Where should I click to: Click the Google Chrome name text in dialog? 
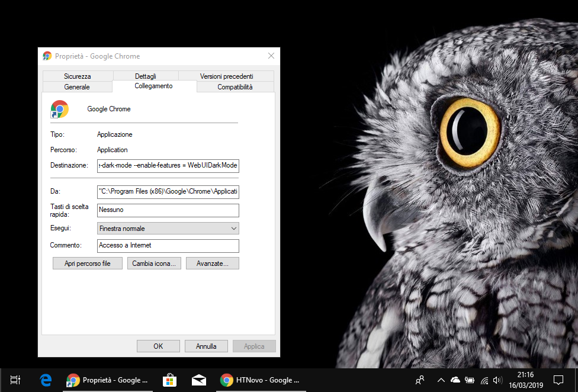(x=109, y=109)
